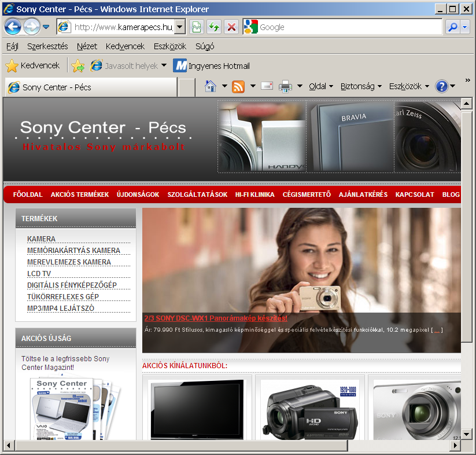Open HI-FI KLINIKA navigation item
The height and width of the screenshot is (455, 476).
254,195
